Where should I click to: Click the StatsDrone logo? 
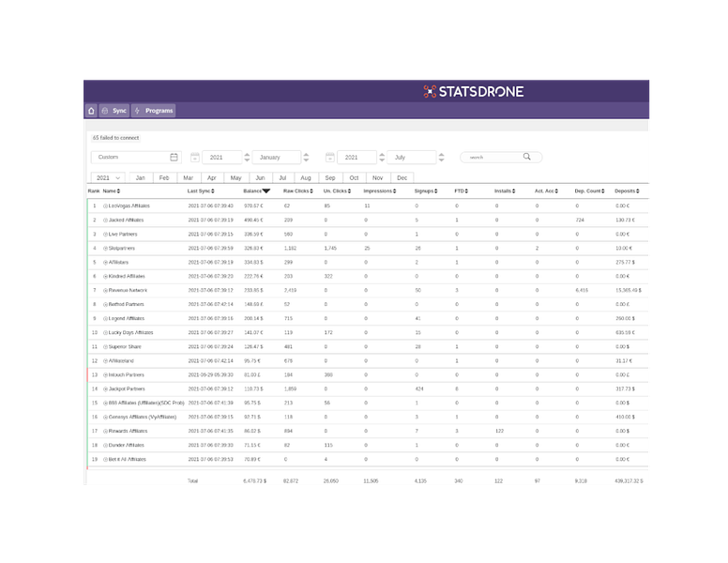click(x=474, y=92)
